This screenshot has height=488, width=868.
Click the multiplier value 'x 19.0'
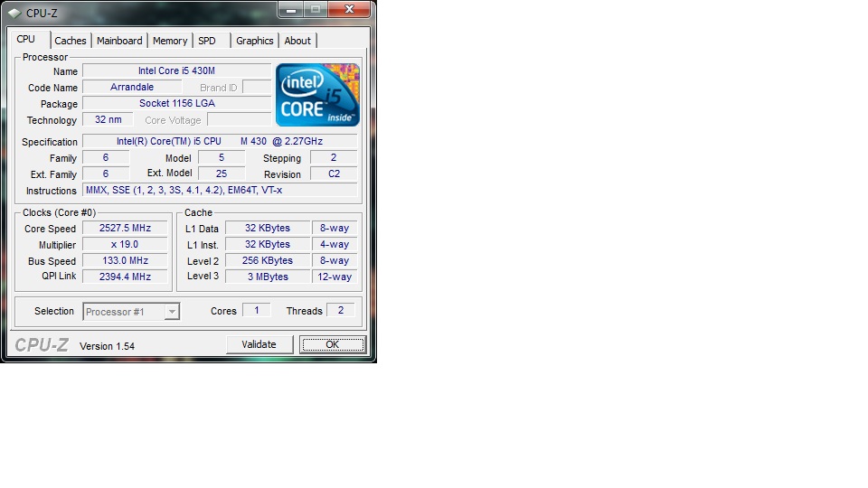125,244
